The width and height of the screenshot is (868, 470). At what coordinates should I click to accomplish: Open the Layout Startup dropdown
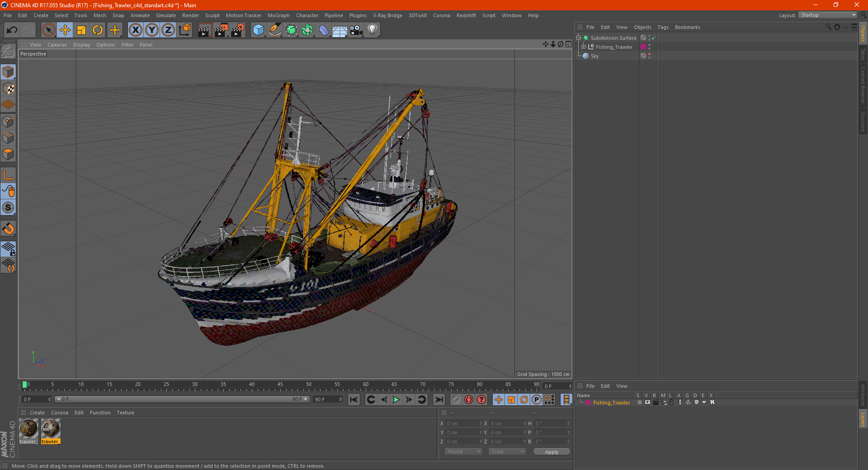pos(828,15)
